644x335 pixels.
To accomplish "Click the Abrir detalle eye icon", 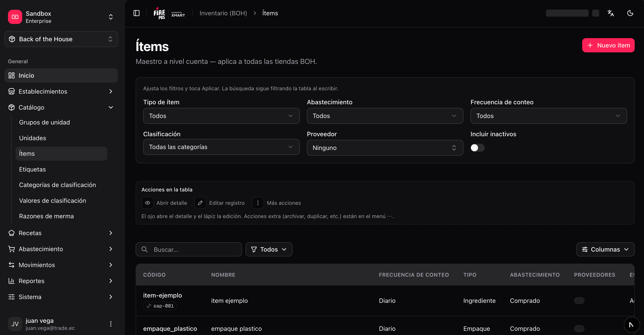I will pos(148,203).
